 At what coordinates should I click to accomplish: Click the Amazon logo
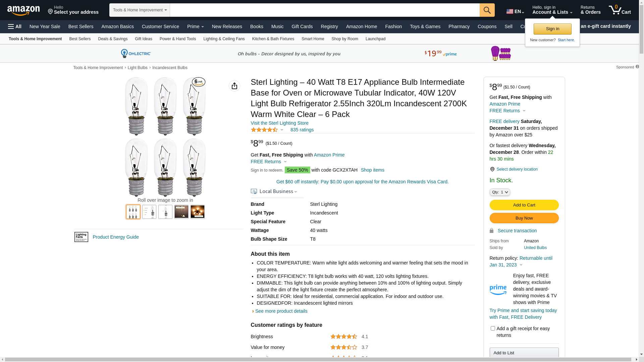pos(23,11)
